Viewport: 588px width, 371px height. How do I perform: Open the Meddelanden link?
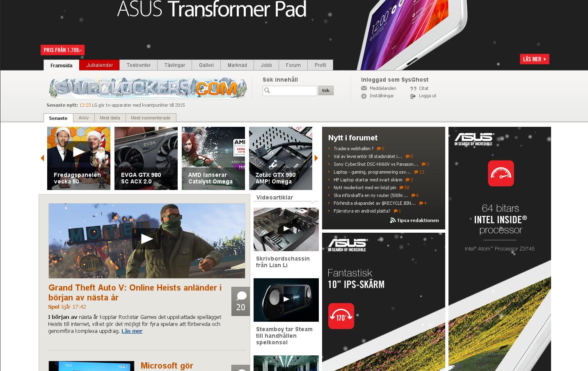pyautogui.click(x=383, y=88)
